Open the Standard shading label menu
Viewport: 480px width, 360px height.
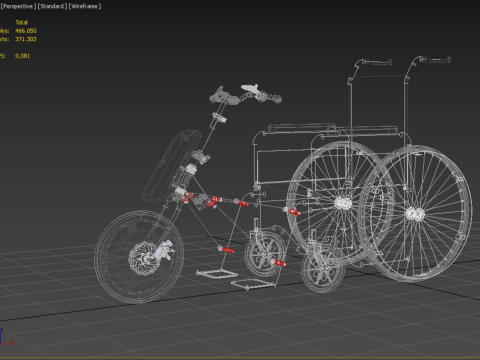(52, 6)
